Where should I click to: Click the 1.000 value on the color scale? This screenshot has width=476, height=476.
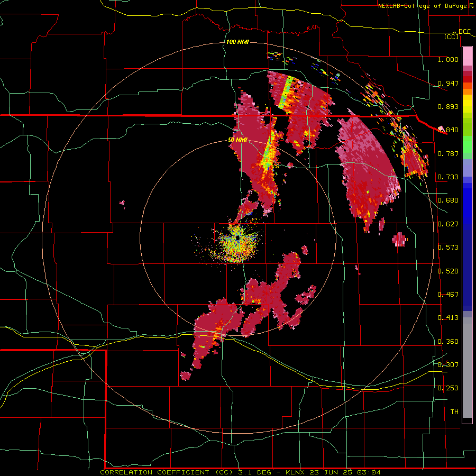[448, 59]
